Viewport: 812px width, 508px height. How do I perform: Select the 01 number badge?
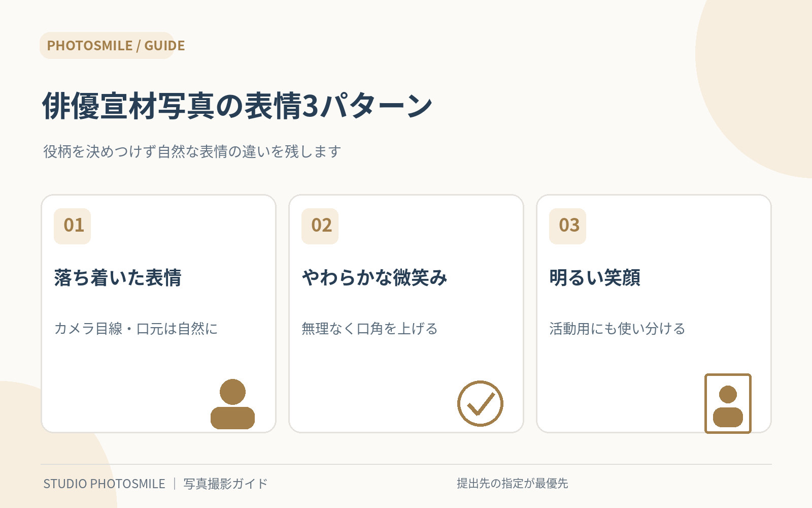[73, 226]
